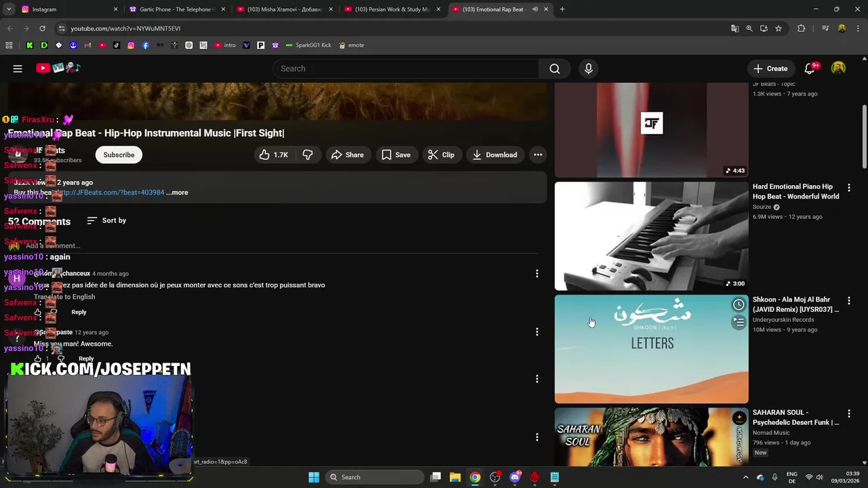Open the Kick 'K' bookmark

pyautogui.click(x=30, y=45)
